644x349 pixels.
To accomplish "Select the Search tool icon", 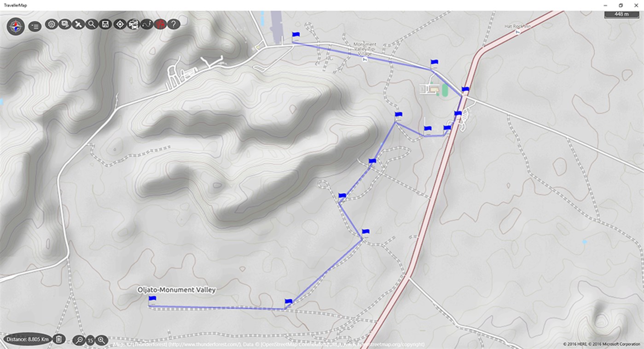I will click(92, 24).
